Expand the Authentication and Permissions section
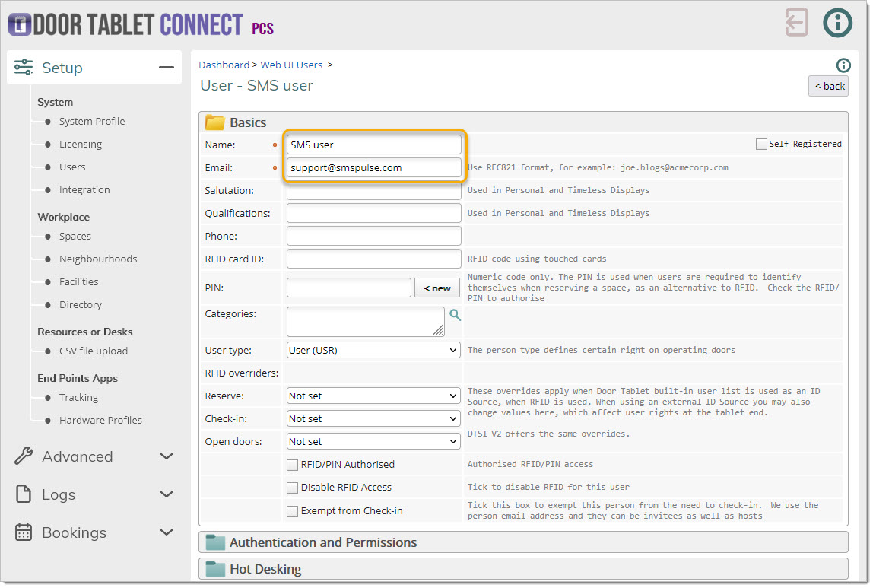Viewport: 873px width, 588px height. (x=323, y=542)
